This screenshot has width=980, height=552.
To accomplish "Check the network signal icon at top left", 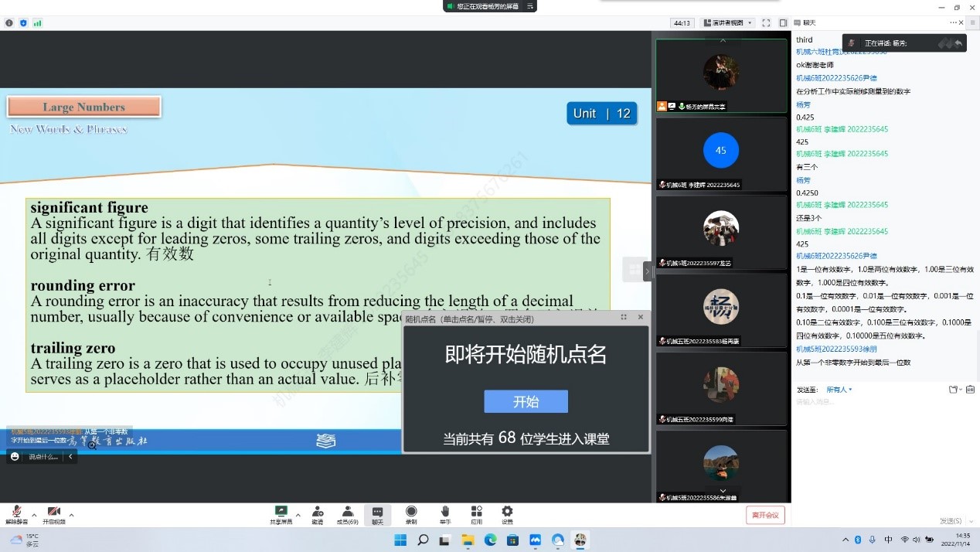I will tap(37, 23).
